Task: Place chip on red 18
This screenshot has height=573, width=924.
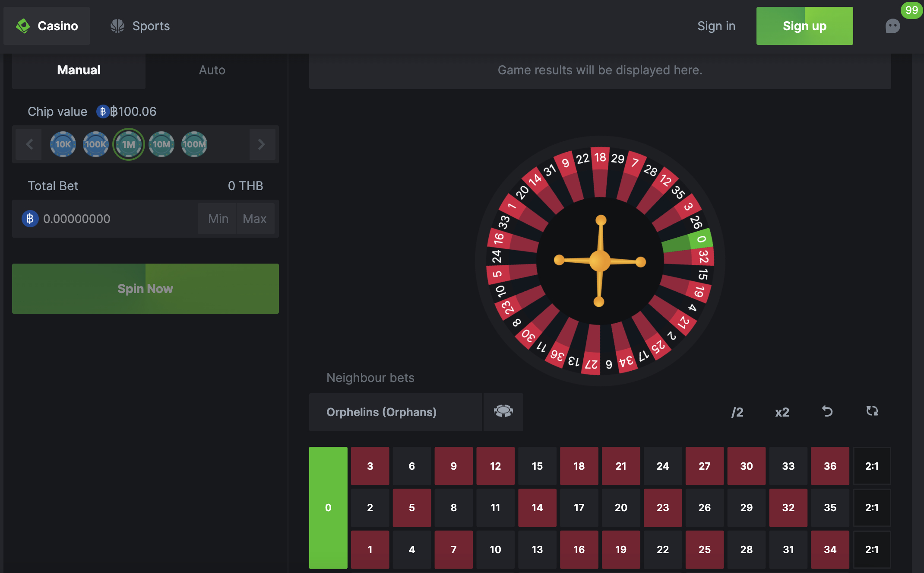Action: [x=579, y=466]
